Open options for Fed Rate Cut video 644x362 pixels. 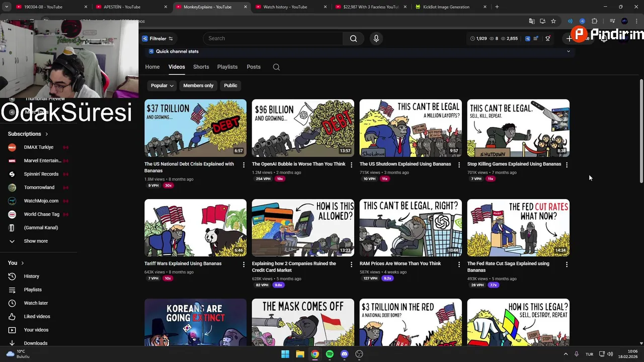(567, 264)
